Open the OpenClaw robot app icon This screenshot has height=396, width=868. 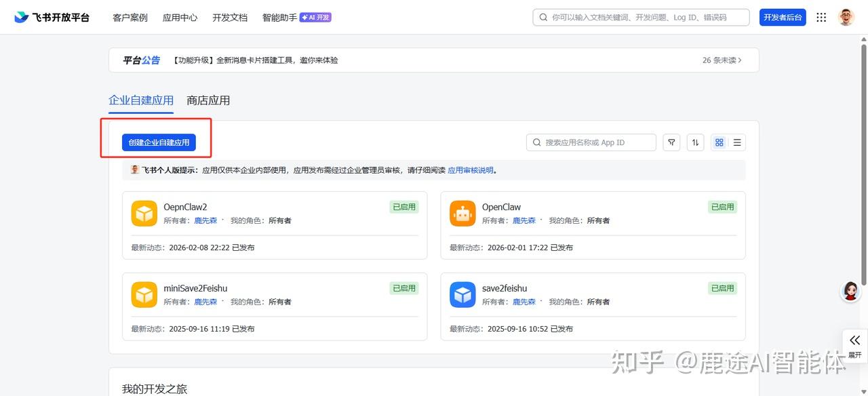(462, 214)
